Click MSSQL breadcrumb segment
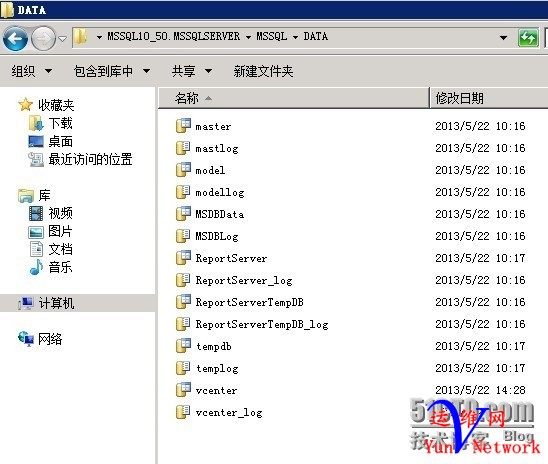 pyautogui.click(x=272, y=36)
